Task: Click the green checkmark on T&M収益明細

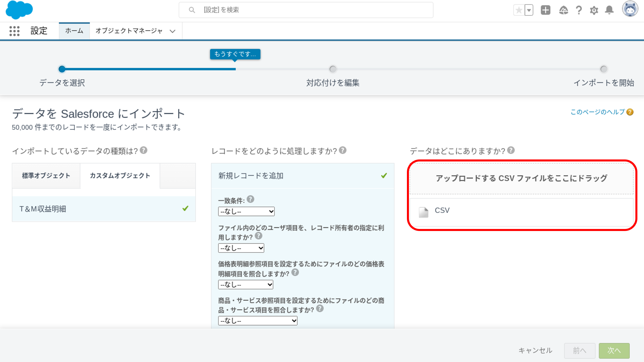Action: (185, 209)
